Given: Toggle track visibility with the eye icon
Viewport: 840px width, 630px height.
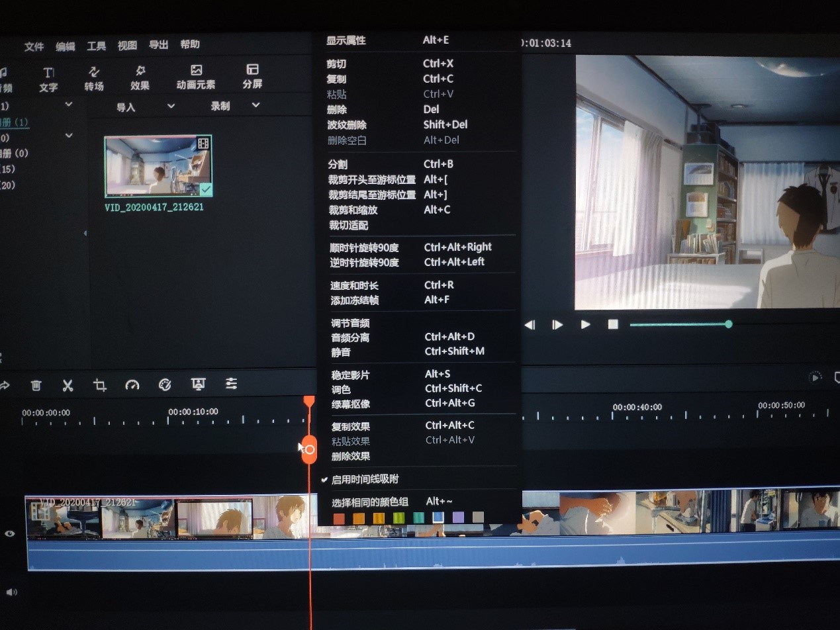Looking at the screenshot, I should (x=9, y=533).
